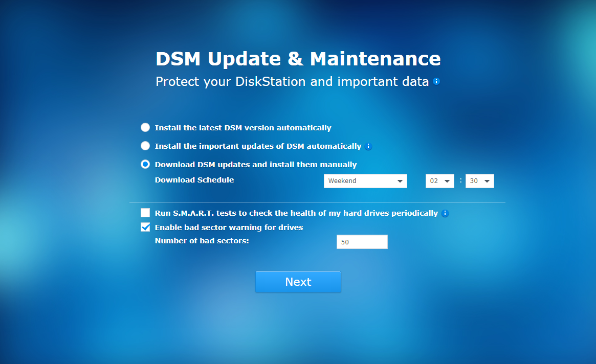596x364 pixels.
Task: Select Download DSM updates and install manually
Action: point(145,164)
